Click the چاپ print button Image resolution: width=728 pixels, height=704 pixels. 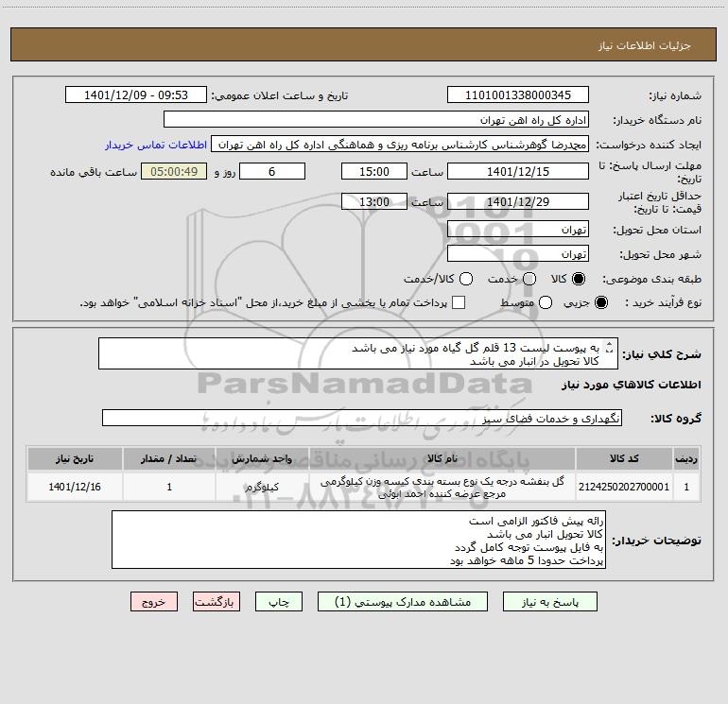tap(279, 602)
